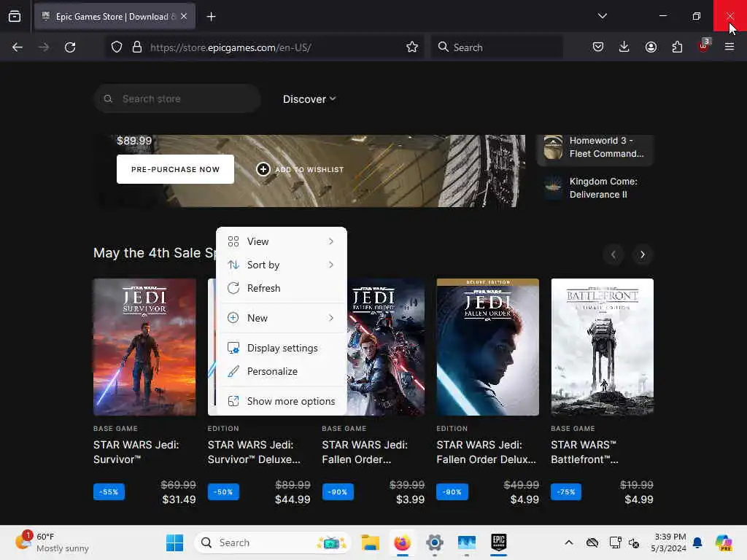Click the -90% badge beside $3.99
The image size is (747, 560).
338,492
